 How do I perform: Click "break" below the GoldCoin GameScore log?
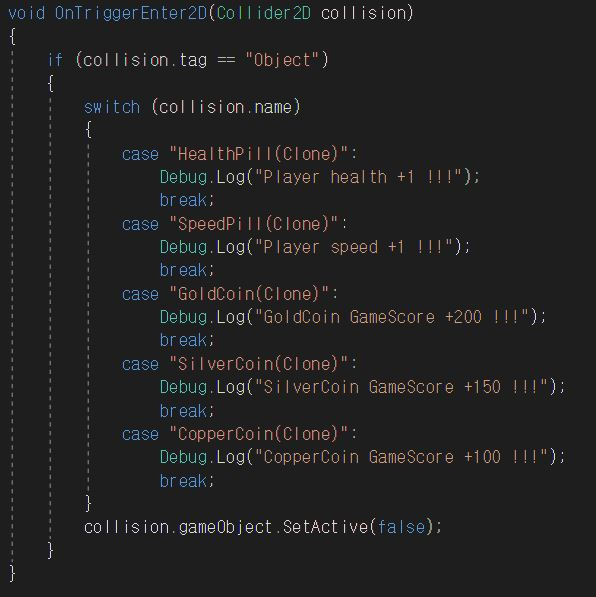click(x=183, y=340)
